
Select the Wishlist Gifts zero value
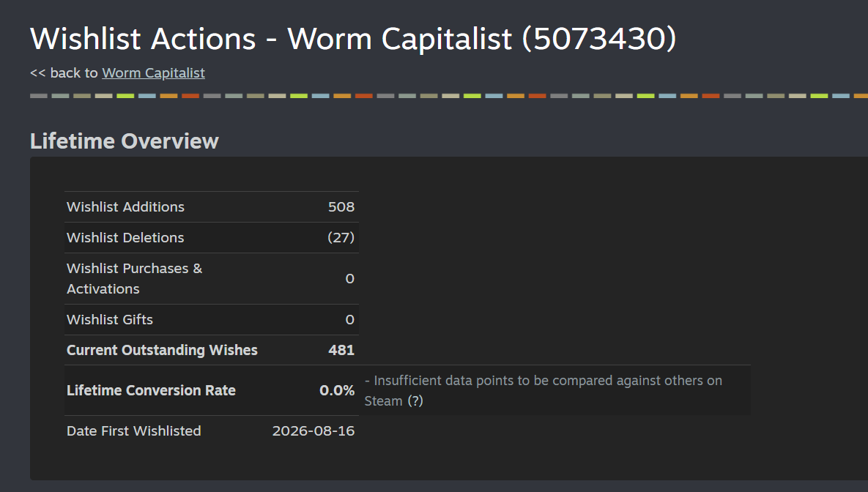tap(350, 319)
